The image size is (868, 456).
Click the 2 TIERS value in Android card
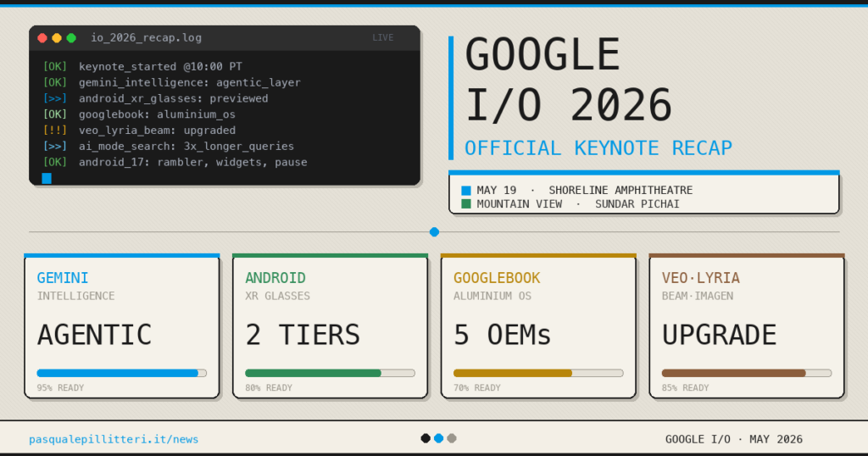[x=303, y=336]
